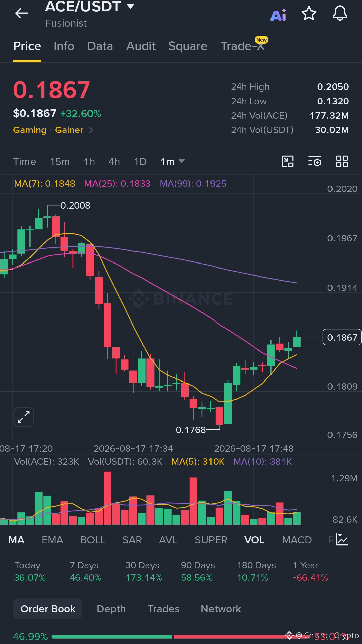Toggle the AVL indicator
The width and height of the screenshot is (362, 644).
pos(168,540)
